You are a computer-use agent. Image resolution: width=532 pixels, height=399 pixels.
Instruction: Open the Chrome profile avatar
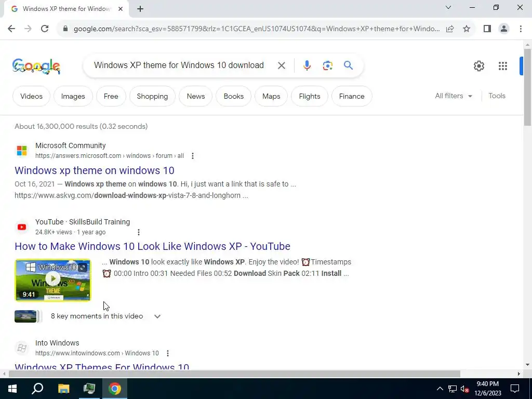[x=504, y=29]
